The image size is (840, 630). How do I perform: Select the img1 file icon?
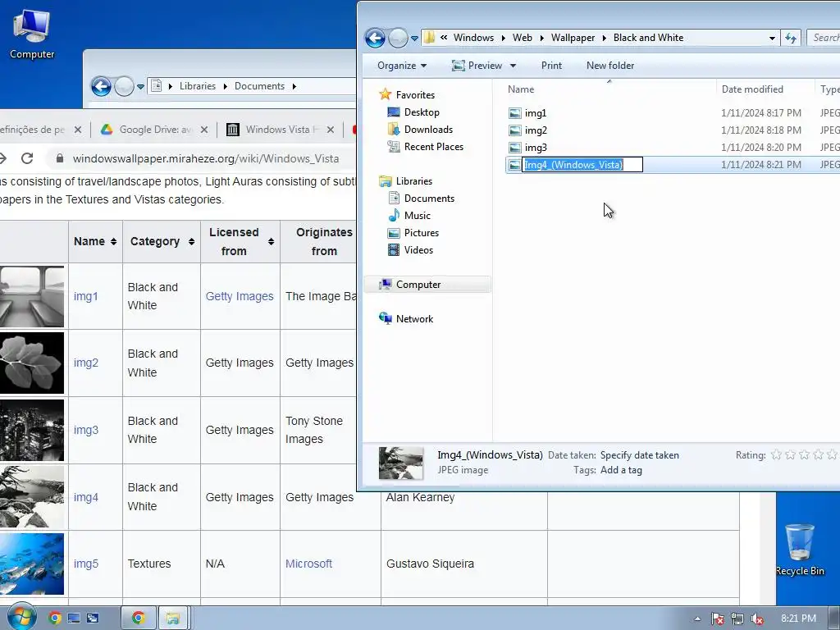point(515,113)
